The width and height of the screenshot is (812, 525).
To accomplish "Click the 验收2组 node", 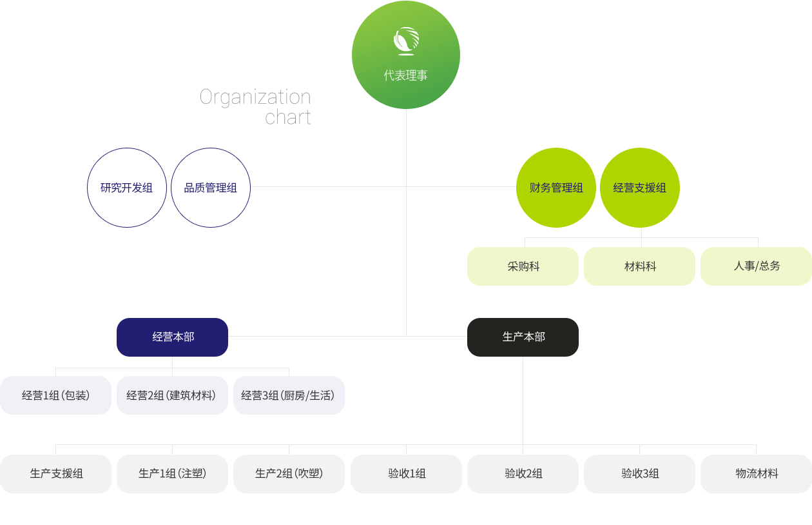I will click(x=523, y=474).
